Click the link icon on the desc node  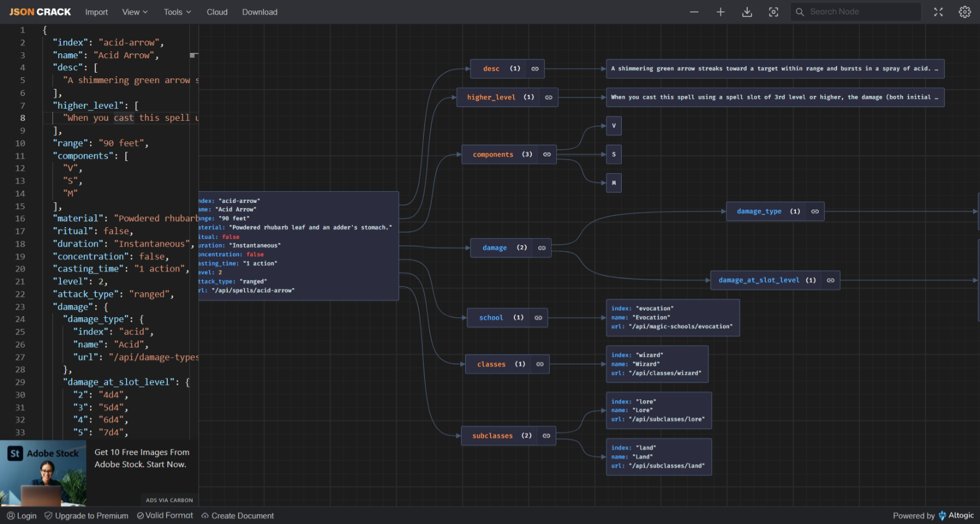tap(535, 69)
